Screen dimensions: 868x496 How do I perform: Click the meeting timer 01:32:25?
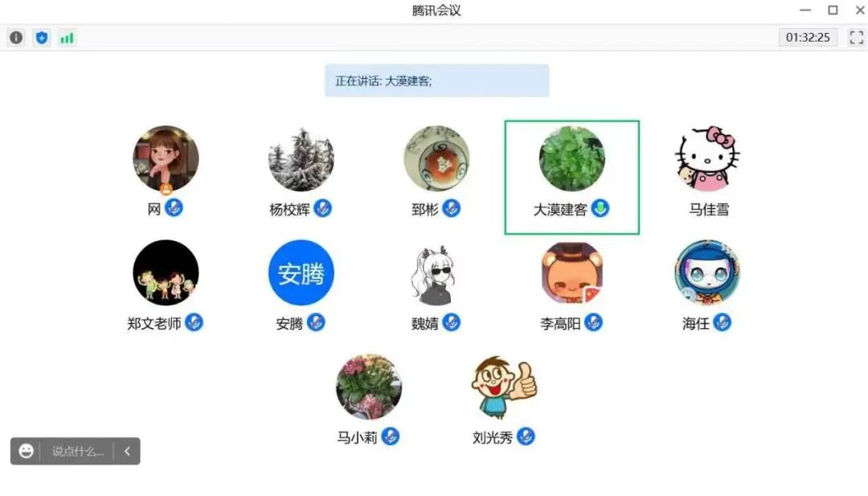[x=808, y=37]
